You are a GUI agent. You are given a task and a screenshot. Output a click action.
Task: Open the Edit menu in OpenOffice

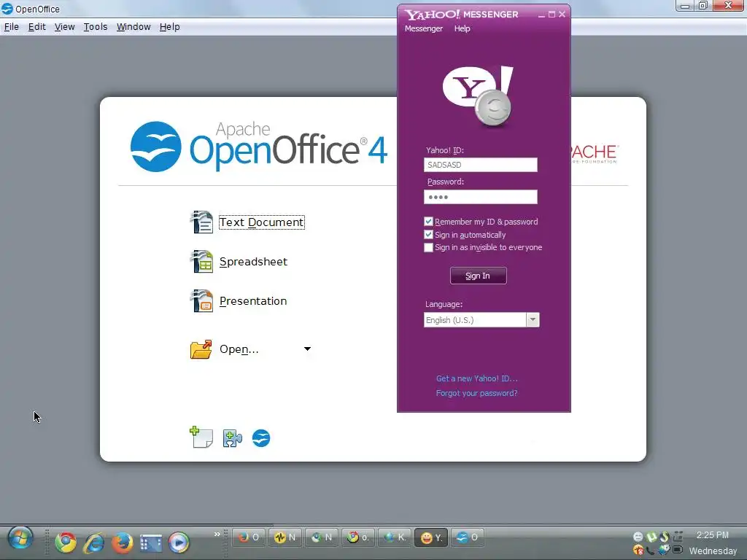(x=37, y=27)
